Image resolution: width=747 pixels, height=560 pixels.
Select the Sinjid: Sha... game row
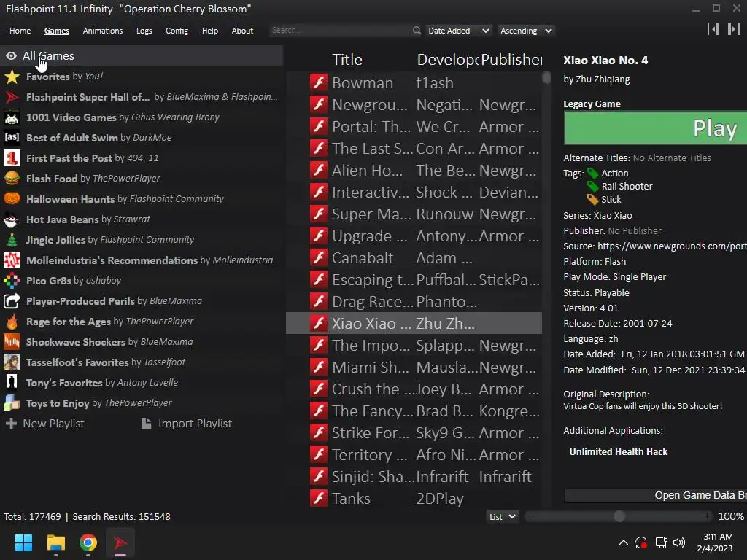(x=414, y=477)
